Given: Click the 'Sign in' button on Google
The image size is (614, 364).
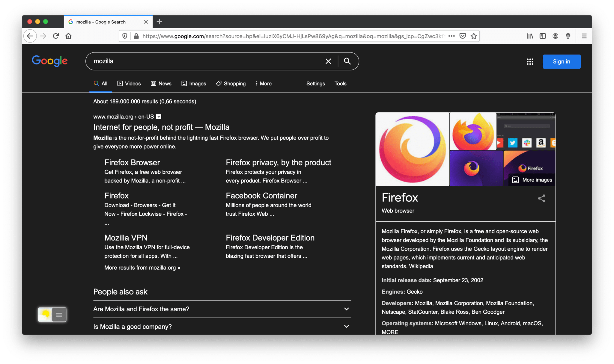Looking at the screenshot, I should coord(562,61).
